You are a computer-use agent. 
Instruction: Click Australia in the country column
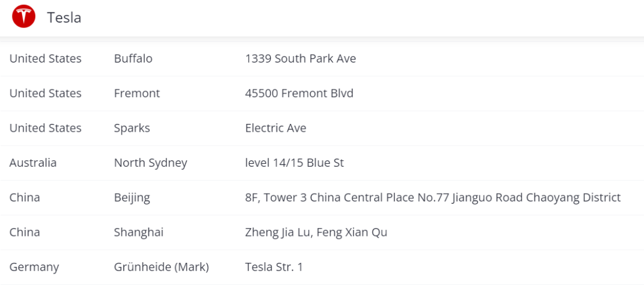[x=33, y=163]
